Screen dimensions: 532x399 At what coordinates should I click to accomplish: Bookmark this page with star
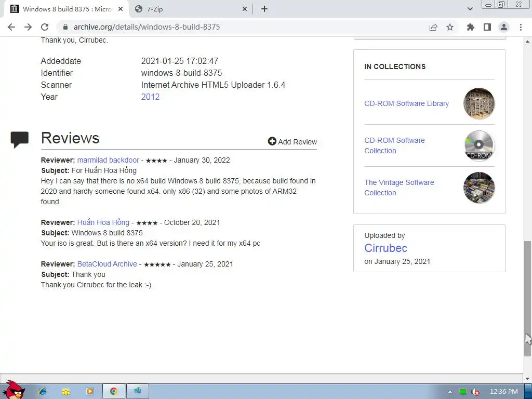point(450,27)
